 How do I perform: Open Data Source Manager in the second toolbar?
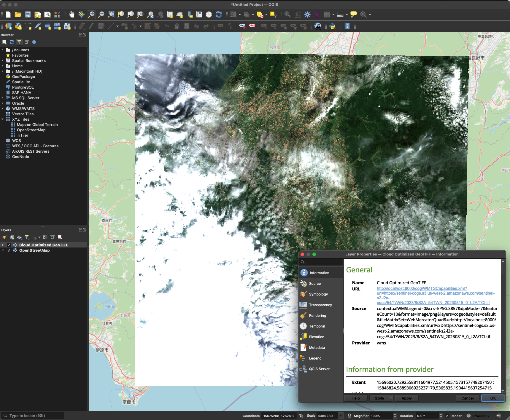tap(8, 26)
